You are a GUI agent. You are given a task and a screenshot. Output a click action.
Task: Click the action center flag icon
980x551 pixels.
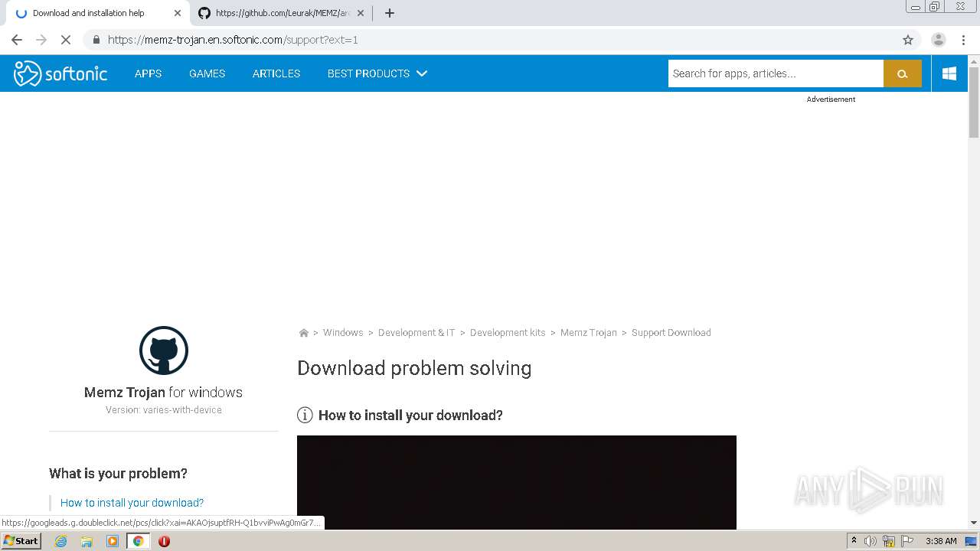[x=906, y=541]
